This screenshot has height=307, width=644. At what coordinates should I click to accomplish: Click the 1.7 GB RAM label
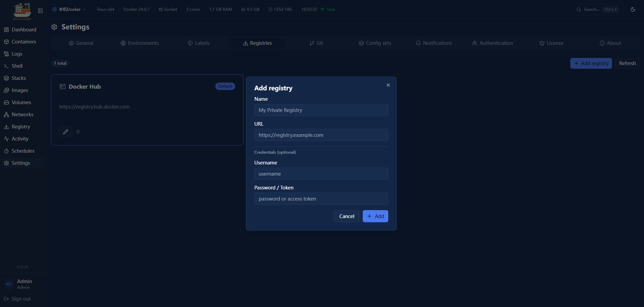tap(221, 9)
